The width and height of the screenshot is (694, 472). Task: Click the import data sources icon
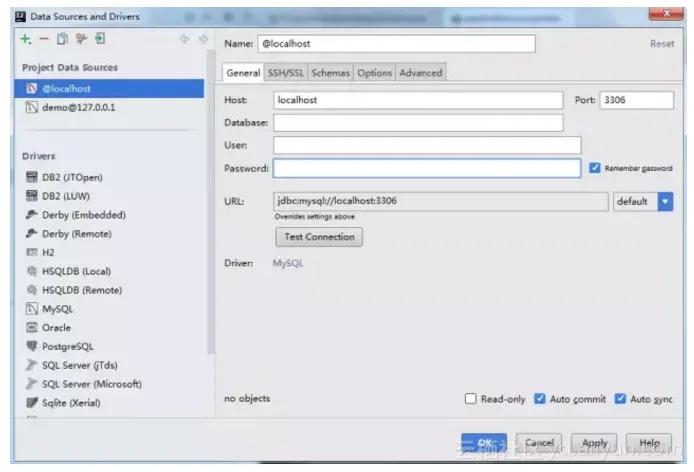click(x=100, y=39)
